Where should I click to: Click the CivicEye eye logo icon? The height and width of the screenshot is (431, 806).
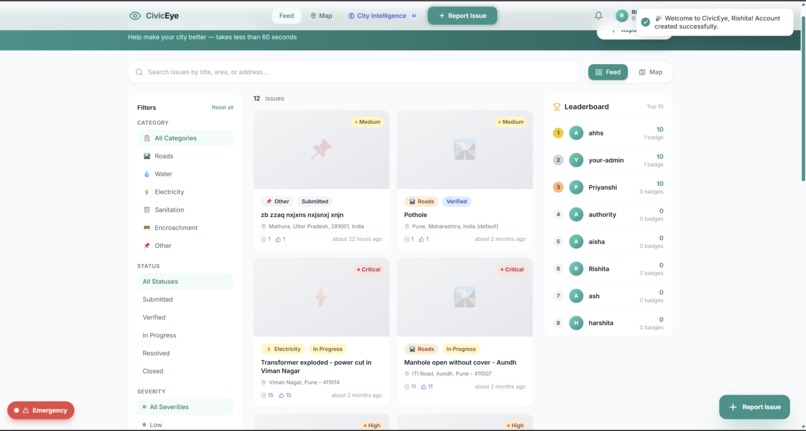(135, 16)
